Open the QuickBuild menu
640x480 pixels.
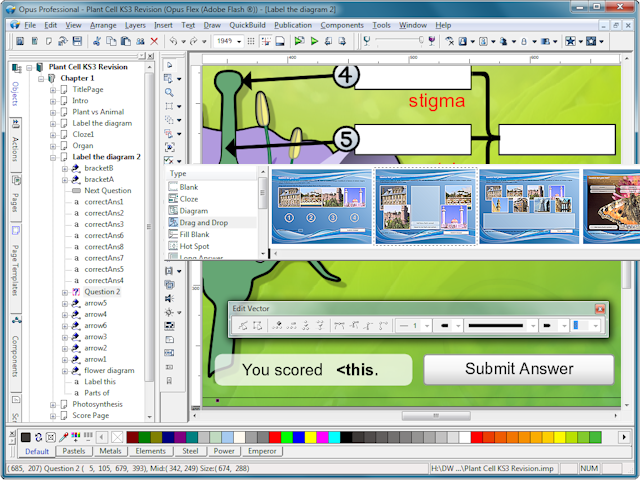[x=249, y=23]
